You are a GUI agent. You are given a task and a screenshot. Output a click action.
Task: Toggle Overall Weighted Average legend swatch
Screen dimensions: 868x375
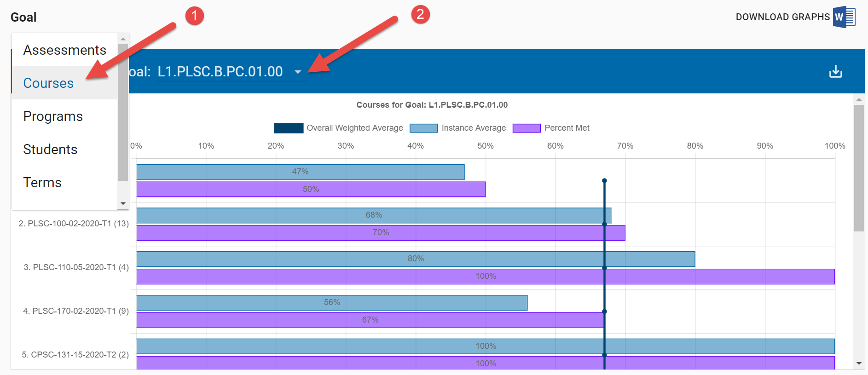pos(289,128)
